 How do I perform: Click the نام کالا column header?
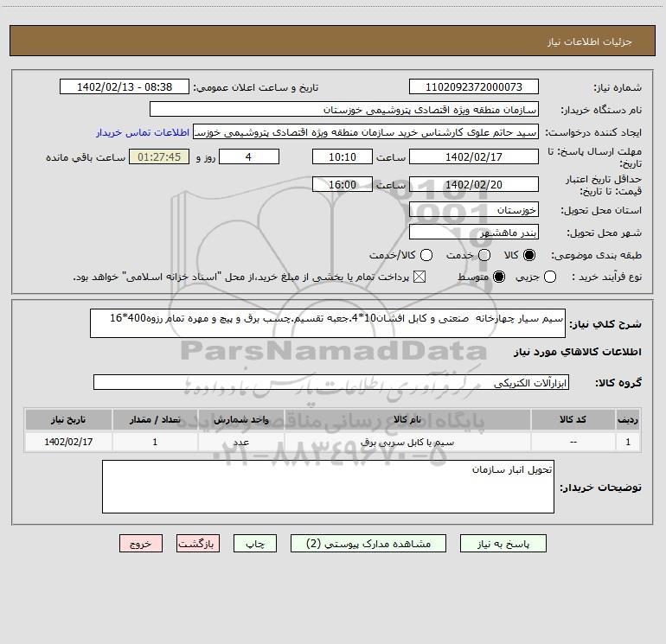(x=407, y=419)
